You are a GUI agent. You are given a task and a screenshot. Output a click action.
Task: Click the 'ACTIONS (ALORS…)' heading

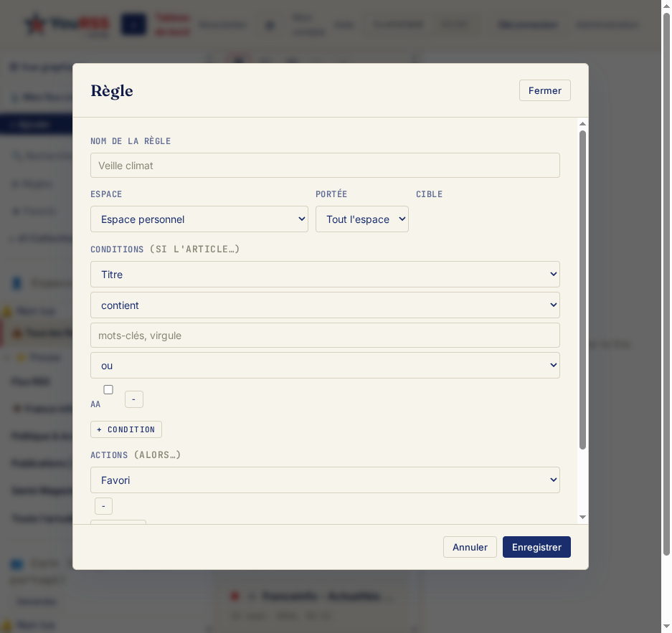coord(136,454)
